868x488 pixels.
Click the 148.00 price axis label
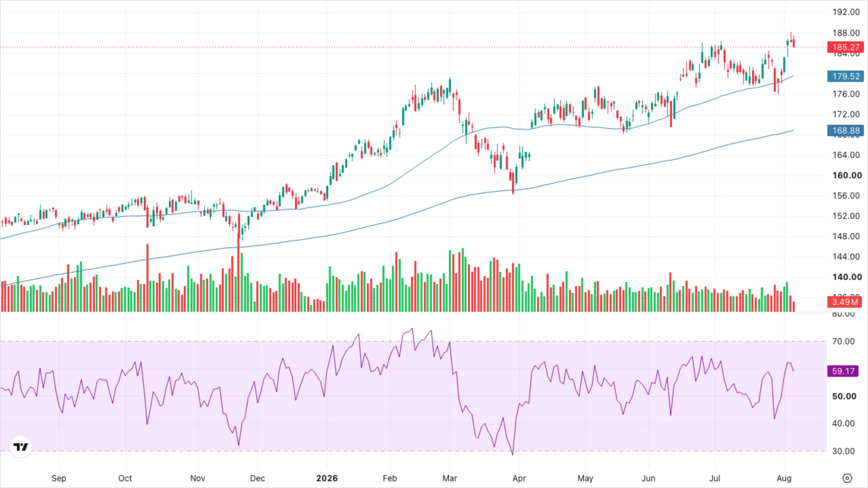(846, 236)
